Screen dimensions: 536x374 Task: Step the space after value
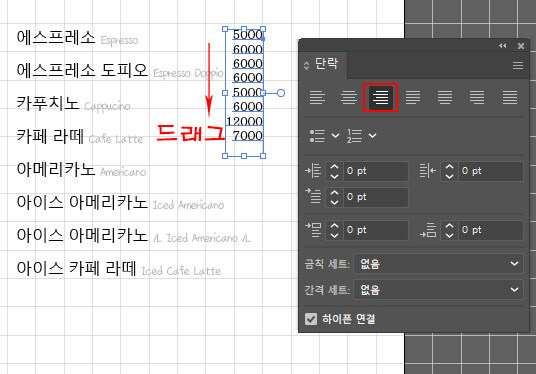click(x=449, y=230)
